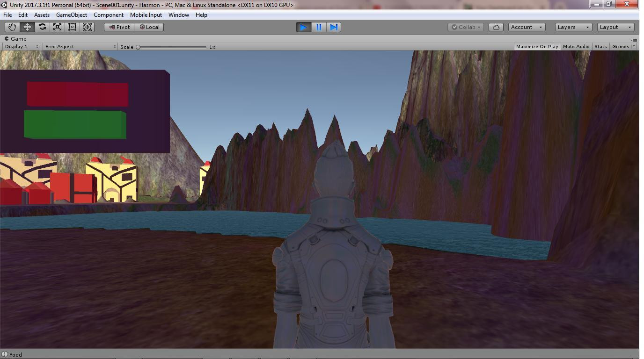The width and height of the screenshot is (644, 359).
Task: Minimize the Unity window
Action: click(x=596, y=4)
